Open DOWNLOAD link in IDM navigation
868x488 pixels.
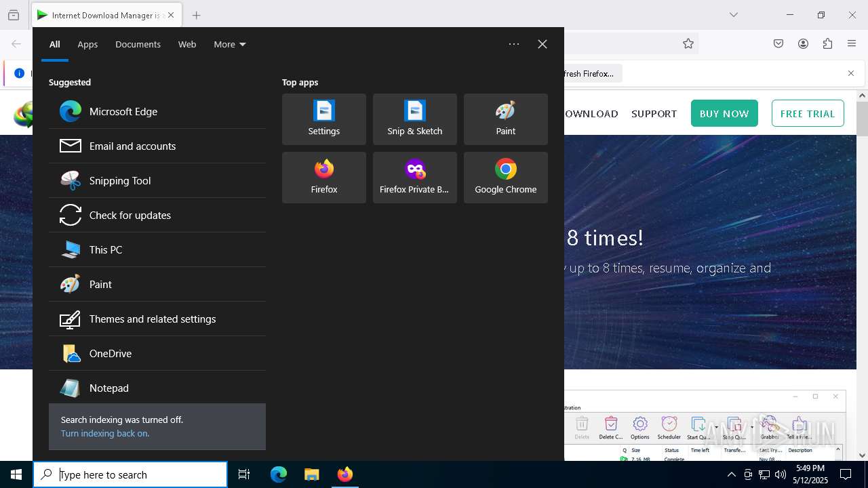tap(591, 114)
